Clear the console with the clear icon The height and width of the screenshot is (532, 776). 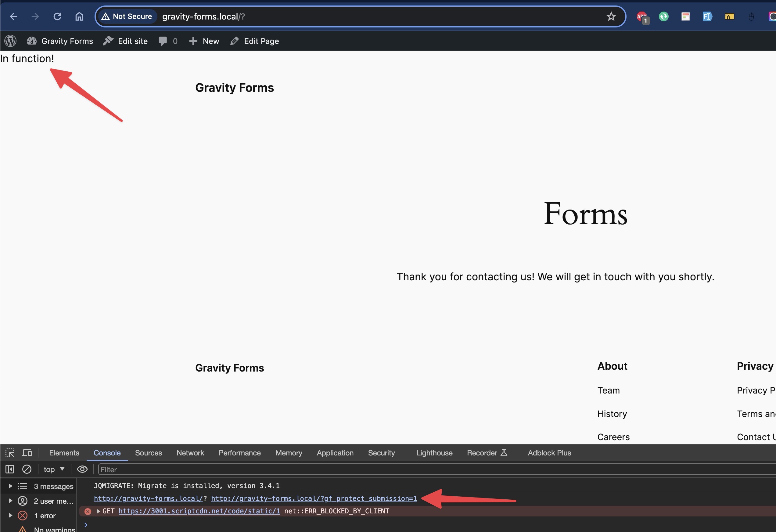pos(27,469)
